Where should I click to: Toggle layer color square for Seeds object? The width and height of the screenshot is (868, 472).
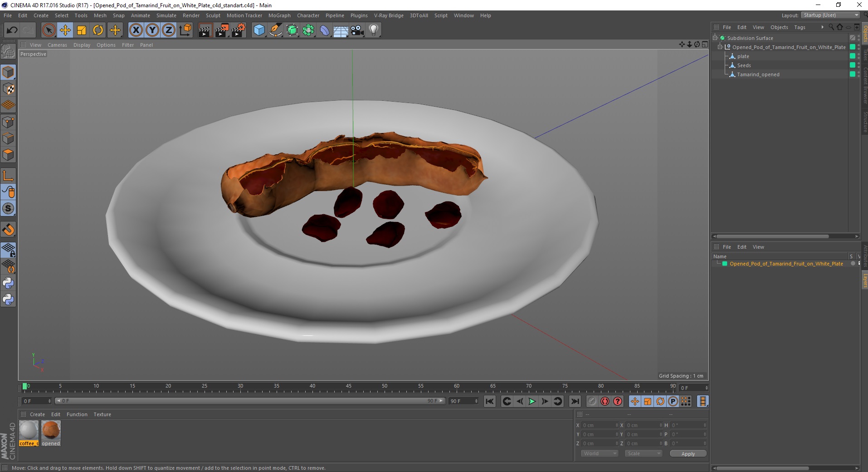pos(853,65)
